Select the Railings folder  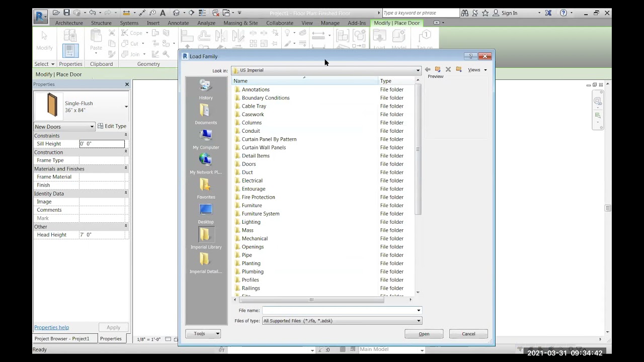point(251,288)
